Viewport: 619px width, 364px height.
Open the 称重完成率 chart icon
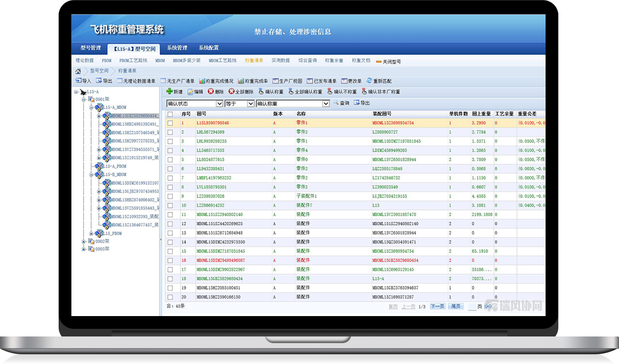coord(241,81)
